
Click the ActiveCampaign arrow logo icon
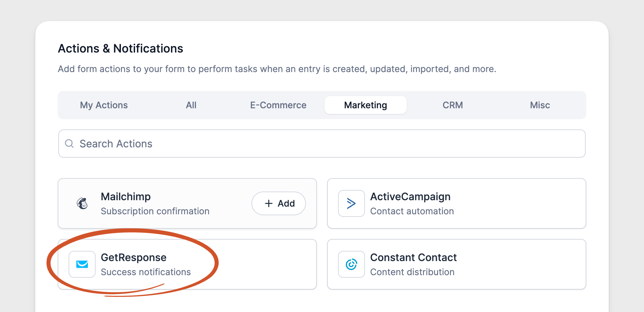(x=352, y=203)
